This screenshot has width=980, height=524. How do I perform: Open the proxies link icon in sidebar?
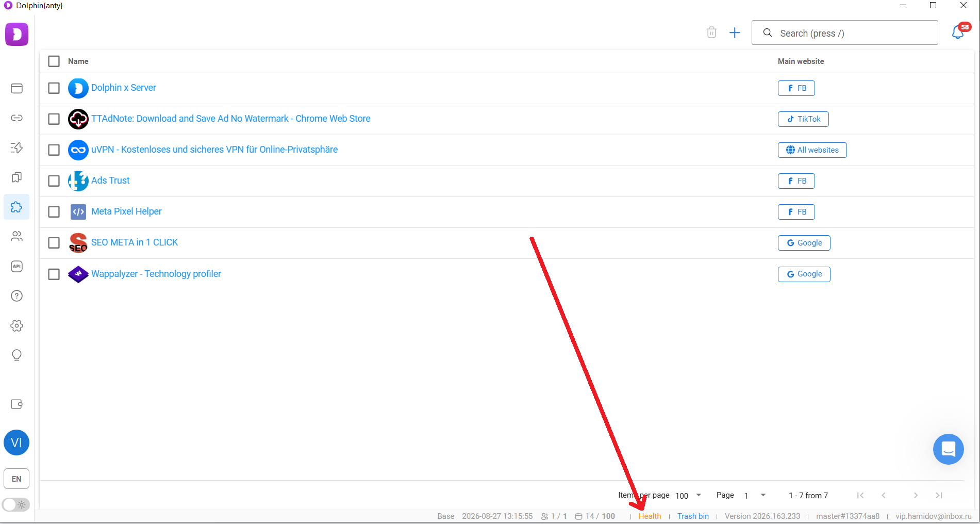(x=16, y=118)
